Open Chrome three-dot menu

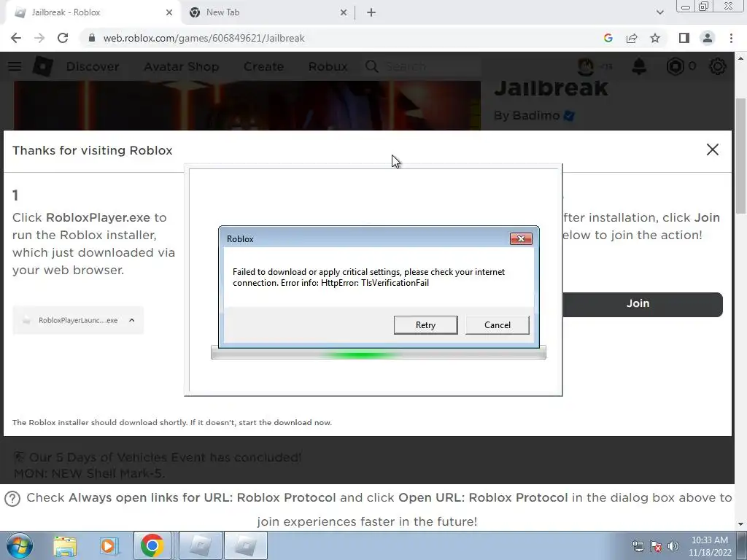pos(731,38)
